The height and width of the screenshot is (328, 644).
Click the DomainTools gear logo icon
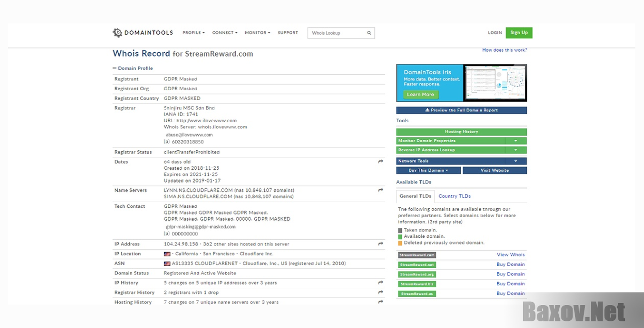click(x=117, y=33)
